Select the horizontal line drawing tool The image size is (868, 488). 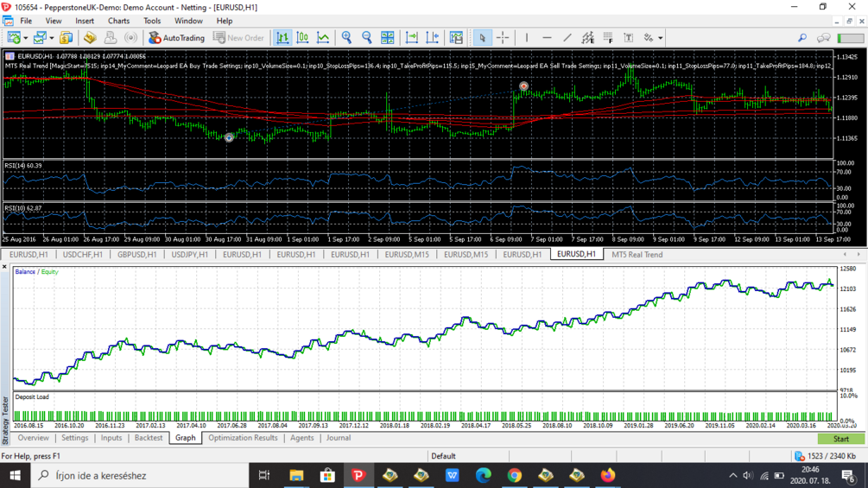point(547,38)
